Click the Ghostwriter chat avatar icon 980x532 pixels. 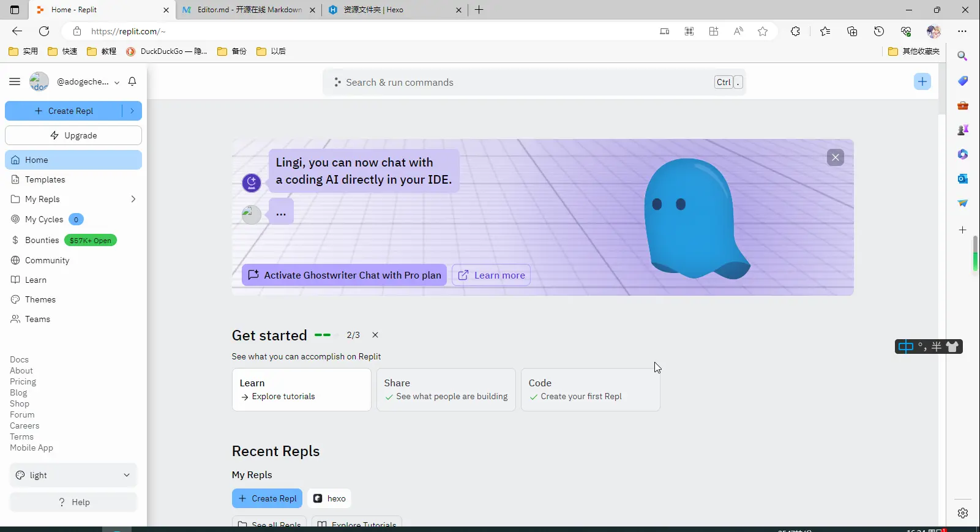(x=252, y=182)
